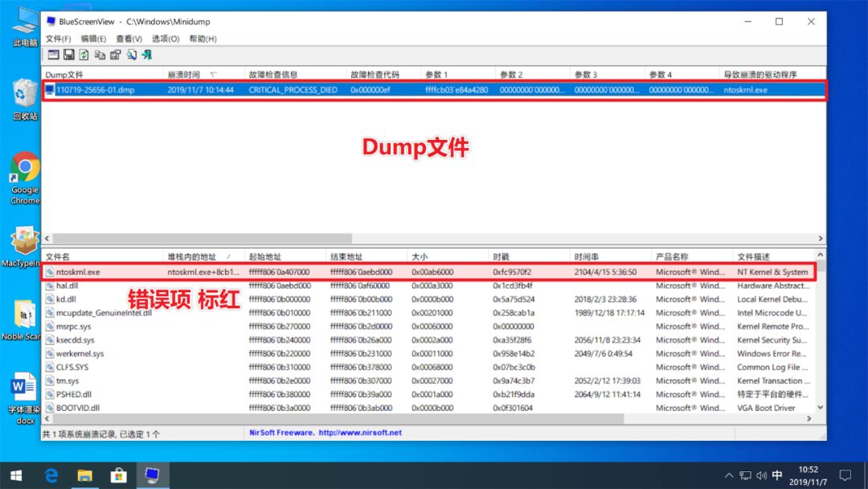868x489 pixels.
Task: Show hidden system tray icons chevron
Action: [x=729, y=475]
